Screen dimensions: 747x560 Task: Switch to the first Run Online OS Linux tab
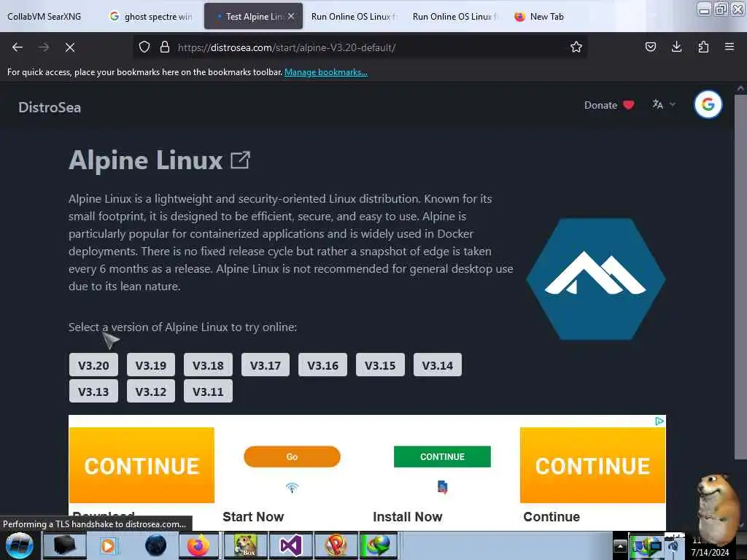[354, 17]
